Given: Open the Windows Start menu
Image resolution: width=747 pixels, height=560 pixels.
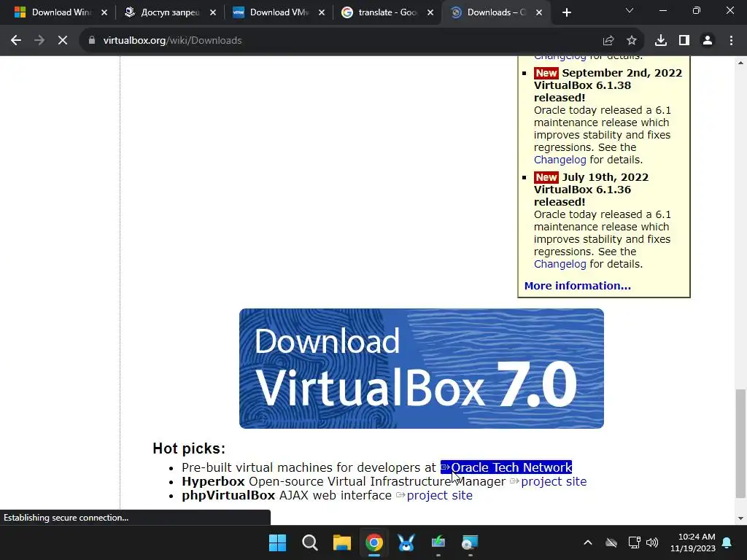Looking at the screenshot, I should pyautogui.click(x=278, y=542).
